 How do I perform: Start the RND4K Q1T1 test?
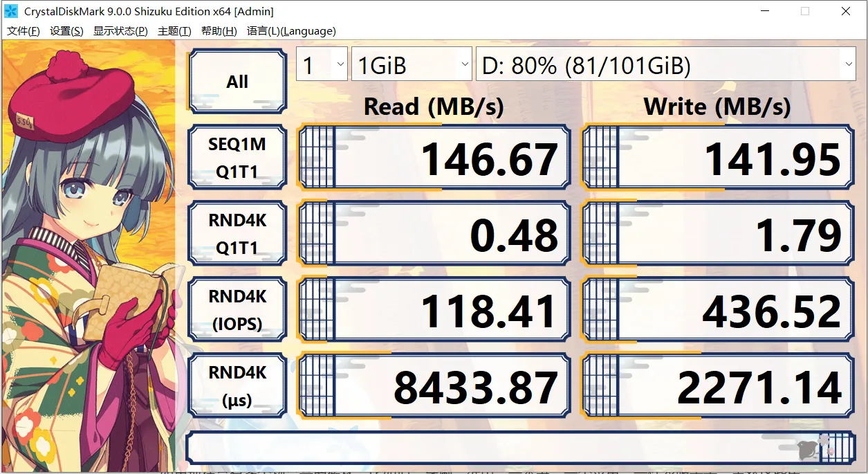click(237, 234)
